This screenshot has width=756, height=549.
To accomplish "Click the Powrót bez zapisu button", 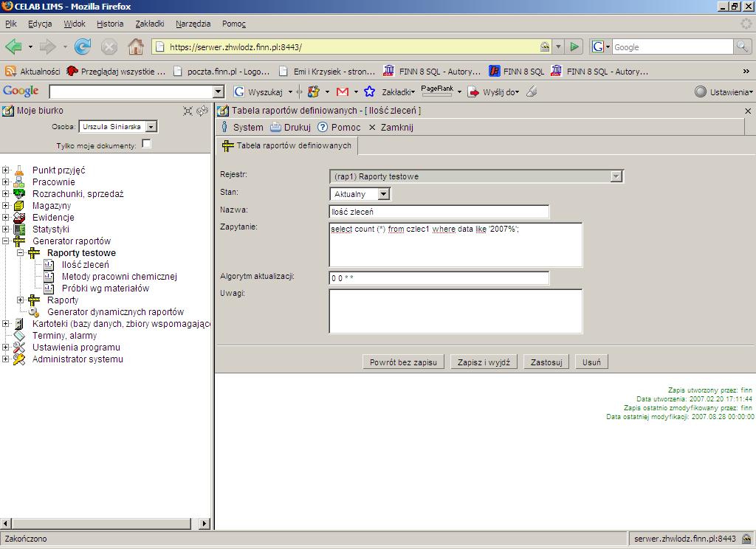I will click(403, 362).
